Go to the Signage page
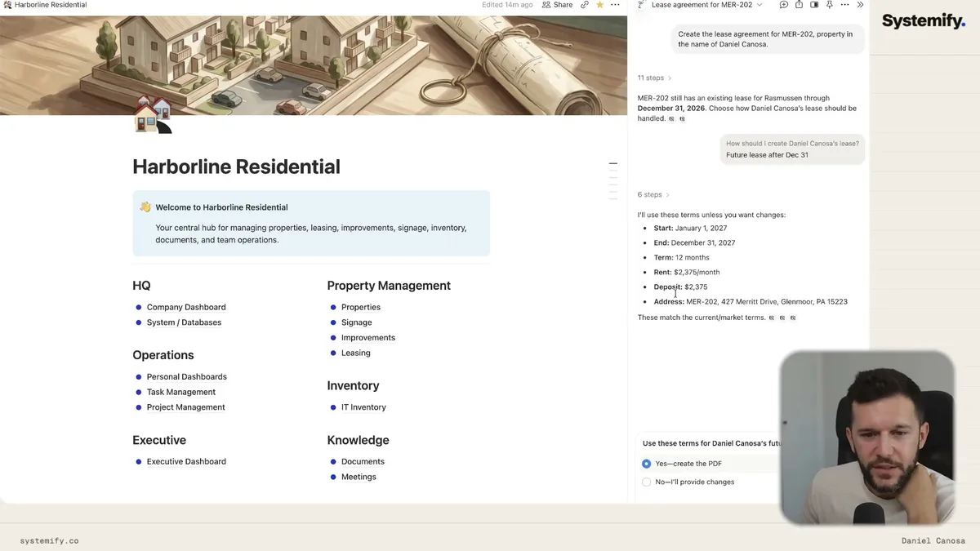980x551 pixels. click(x=356, y=322)
